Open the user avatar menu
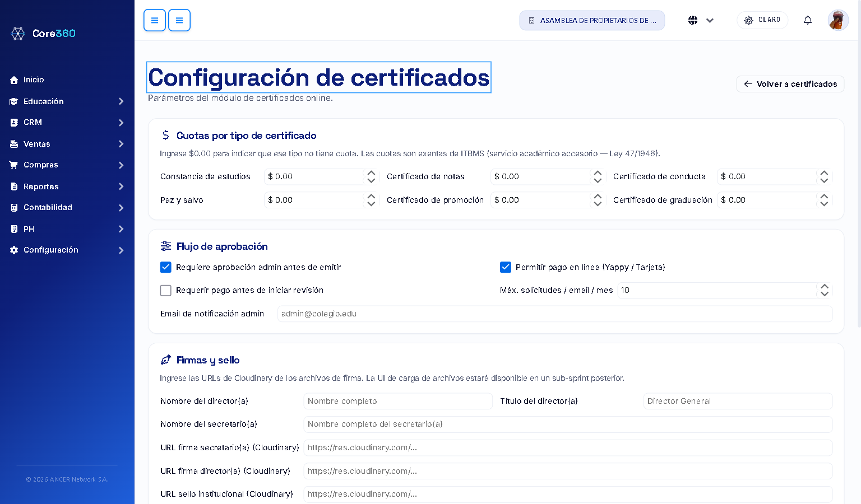 click(x=838, y=20)
